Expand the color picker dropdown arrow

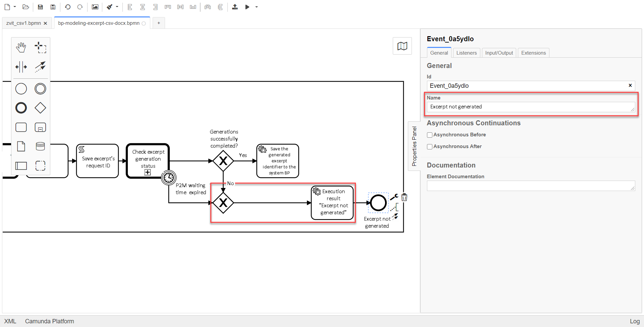[x=117, y=7]
